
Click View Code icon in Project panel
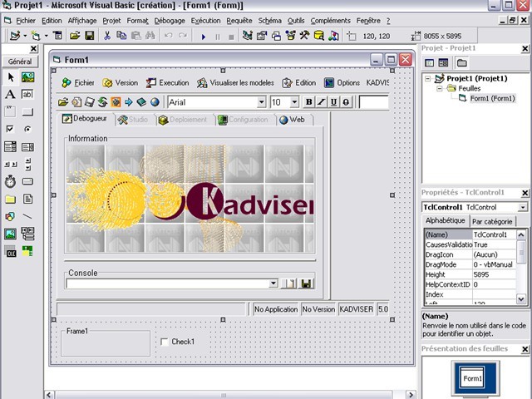430,62
